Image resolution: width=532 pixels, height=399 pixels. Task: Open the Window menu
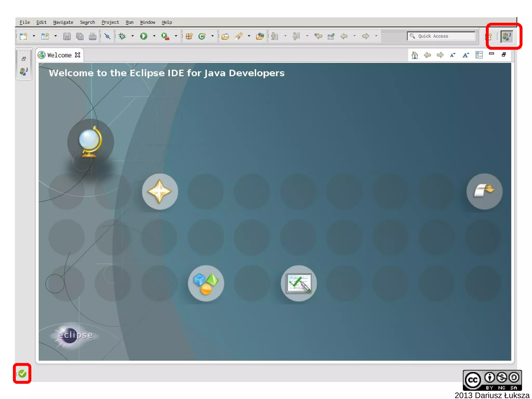[x=147, y=22]
